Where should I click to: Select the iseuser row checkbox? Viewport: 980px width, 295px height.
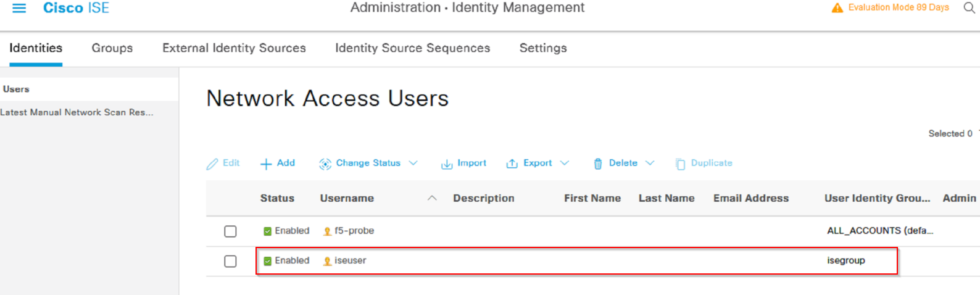tap(230, 261)
